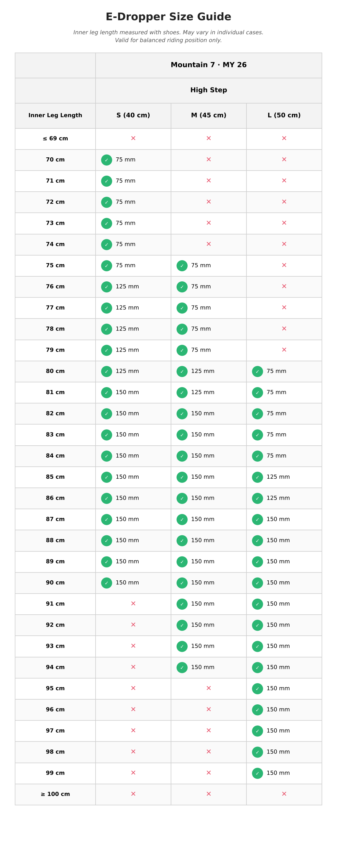The image size is (337, 868).
Task: Click the green check for 80 cm size L
Action: click(x=257, y=372)
